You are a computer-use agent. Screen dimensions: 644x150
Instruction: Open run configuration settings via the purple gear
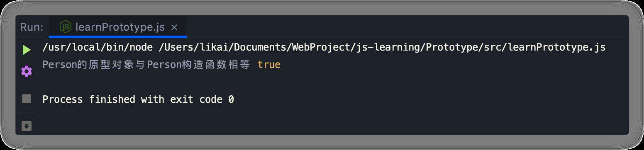click(x=27, y=71)
